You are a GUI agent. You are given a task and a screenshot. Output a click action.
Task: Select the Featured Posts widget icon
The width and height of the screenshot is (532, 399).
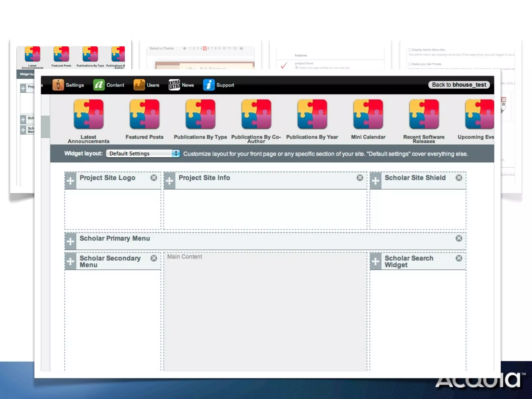(x=144, y=114)
